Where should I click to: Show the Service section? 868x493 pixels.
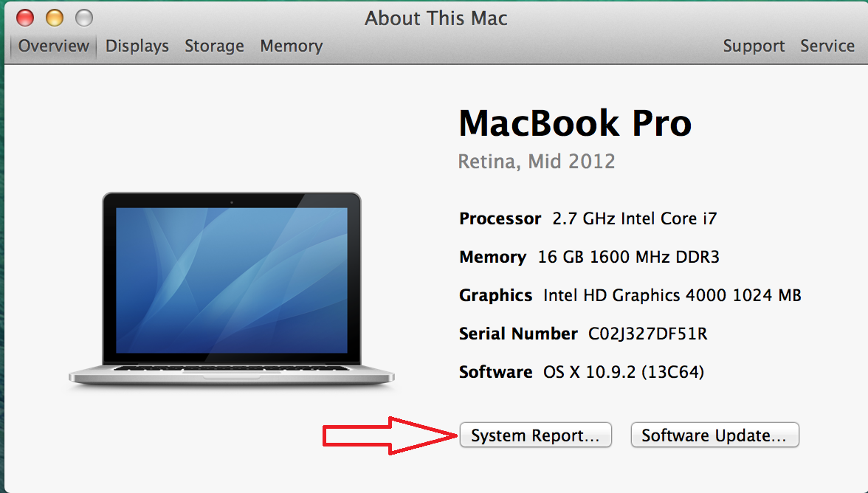[x=827, y=46]
